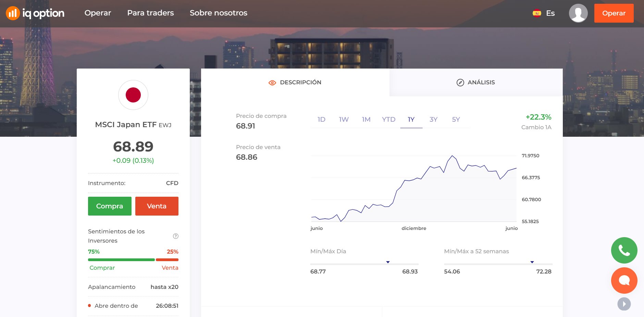Click the chart peak near 71.9750
This screenshot has height=317, width=644.
pos(453,156)
